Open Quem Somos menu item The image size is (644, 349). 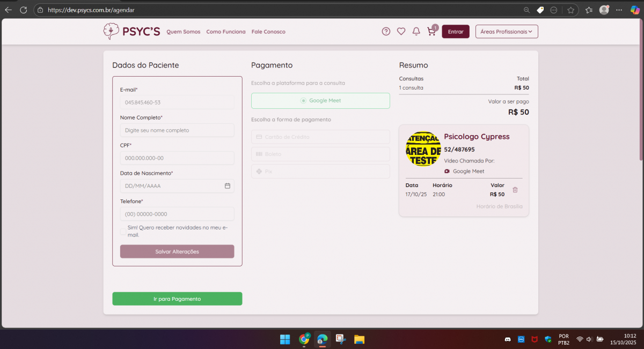click(183, 32)
